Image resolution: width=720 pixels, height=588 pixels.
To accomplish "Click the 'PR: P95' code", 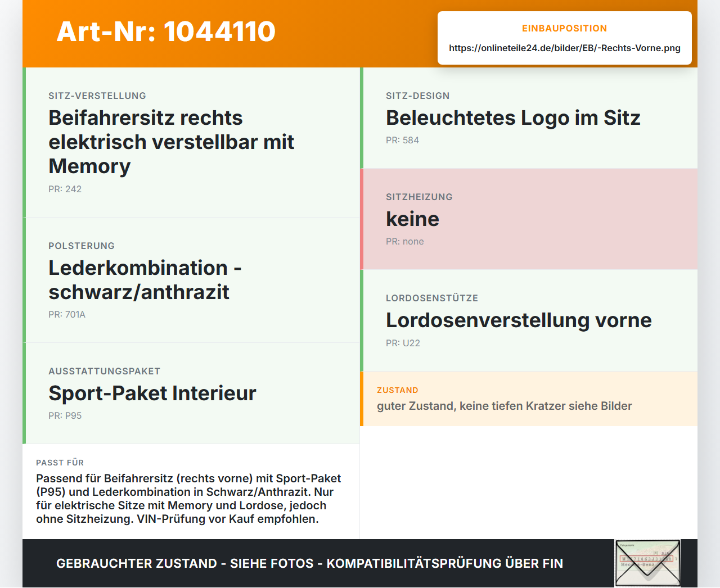I will tap(65, 416).
